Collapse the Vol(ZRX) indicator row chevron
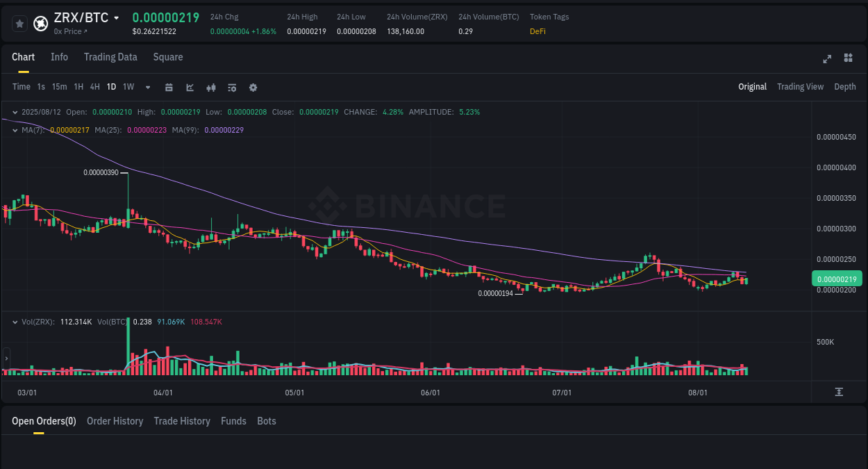 [x=15, y=322]
